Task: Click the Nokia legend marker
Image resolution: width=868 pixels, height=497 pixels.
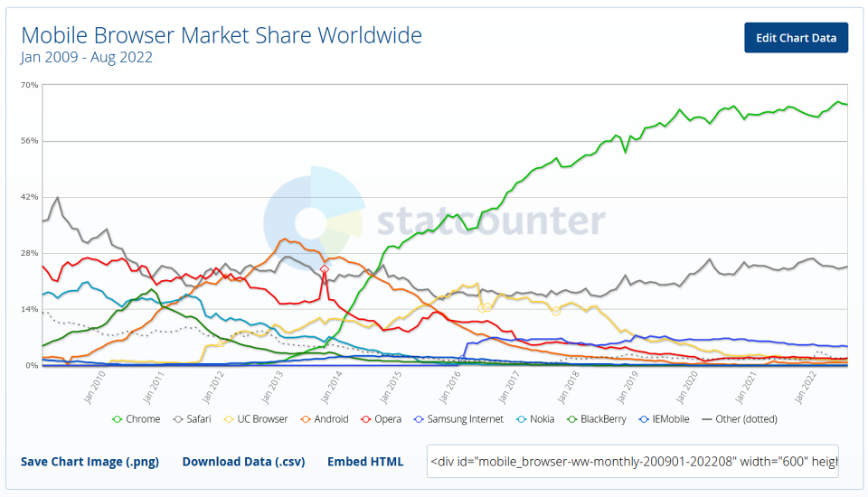Action: pyautogui.click(x=521, y=419)
